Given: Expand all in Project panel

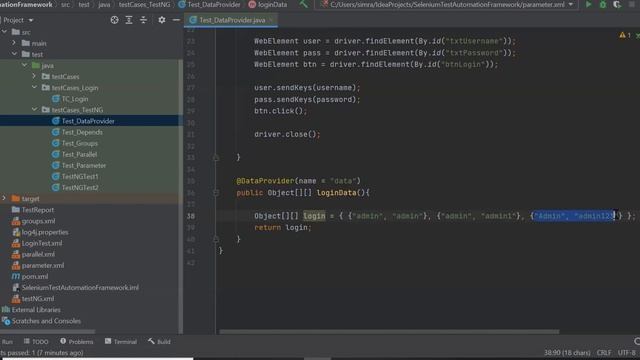Looking at the screenshot, I should [129, 20].
